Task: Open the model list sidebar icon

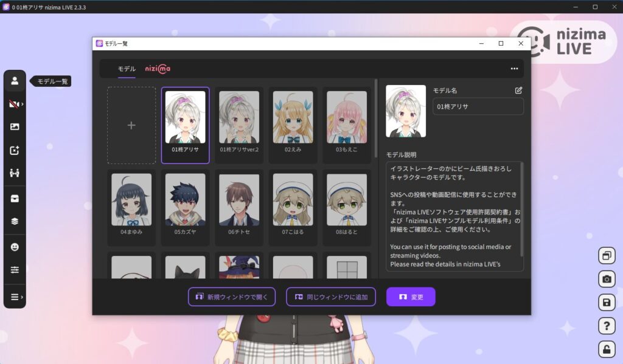Action: pyautogui.click(x=15, y=81)
